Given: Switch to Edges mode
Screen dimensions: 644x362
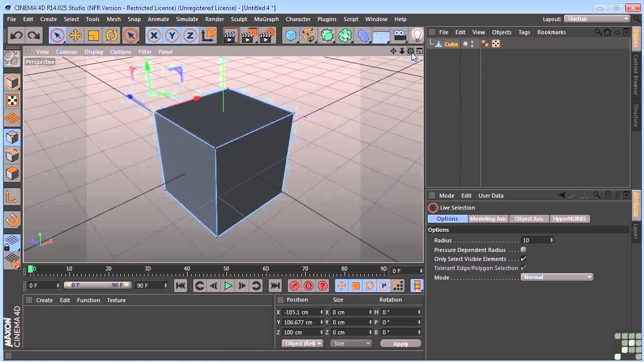Looking at the screenshot, I should [12, 155].
